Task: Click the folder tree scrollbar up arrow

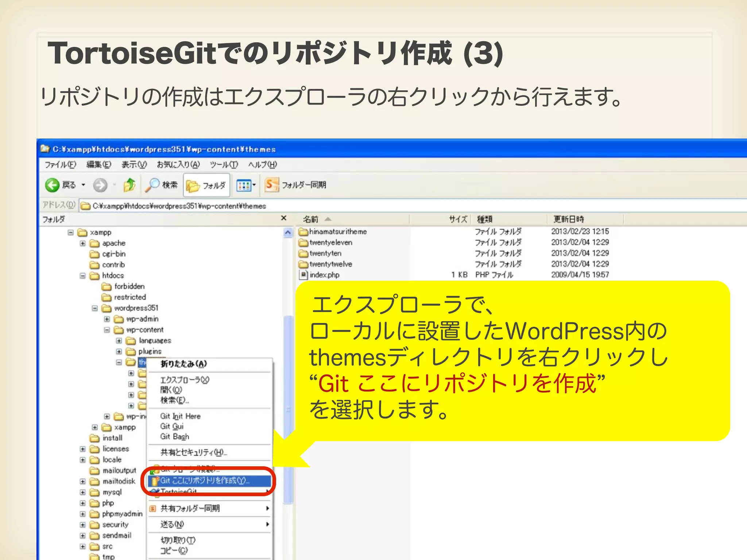Action: point(288,233)
